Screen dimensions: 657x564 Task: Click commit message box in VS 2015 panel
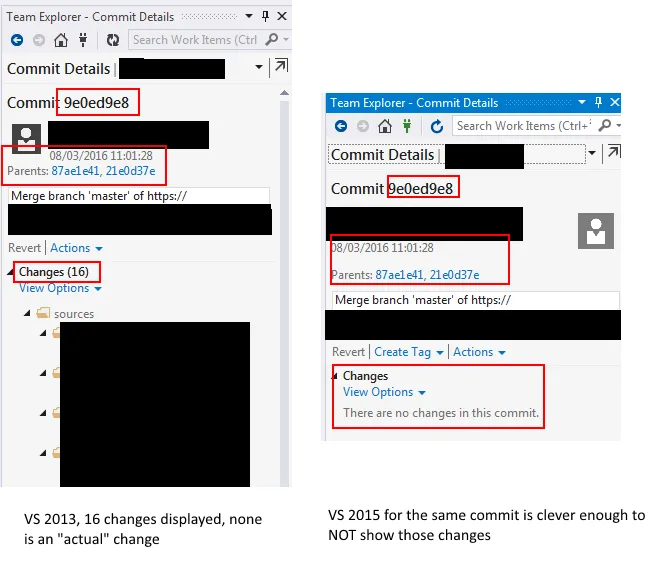(x=476, y=300)
